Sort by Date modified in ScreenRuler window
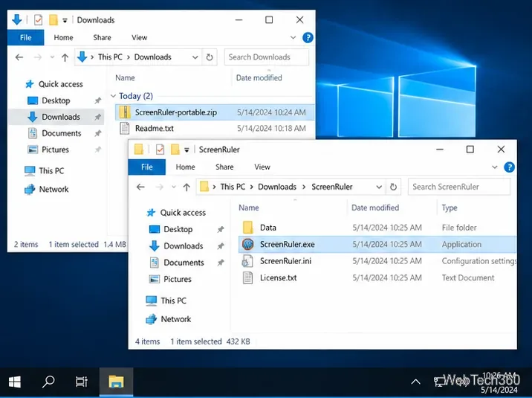532x398 pixels. pos(375,208)
